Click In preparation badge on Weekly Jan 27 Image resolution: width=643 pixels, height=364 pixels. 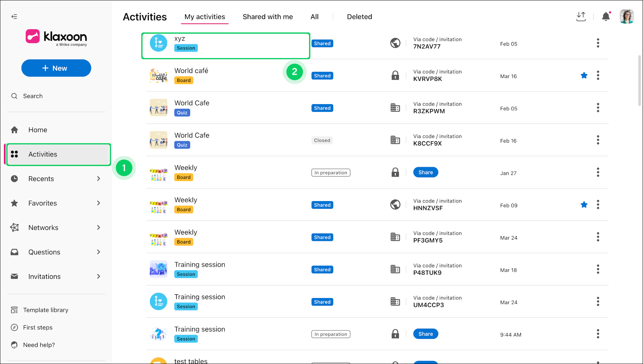click(331, 173)
